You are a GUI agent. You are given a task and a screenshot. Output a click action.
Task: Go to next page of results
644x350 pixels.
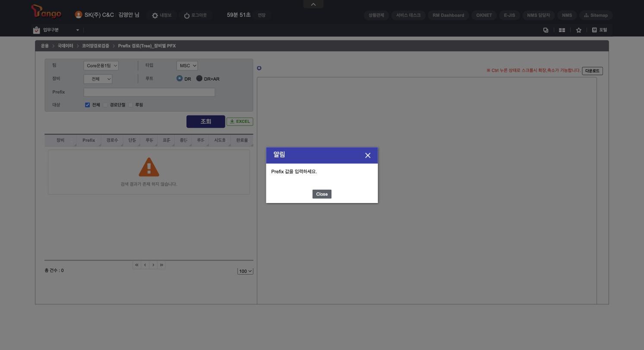pos(153,265)
